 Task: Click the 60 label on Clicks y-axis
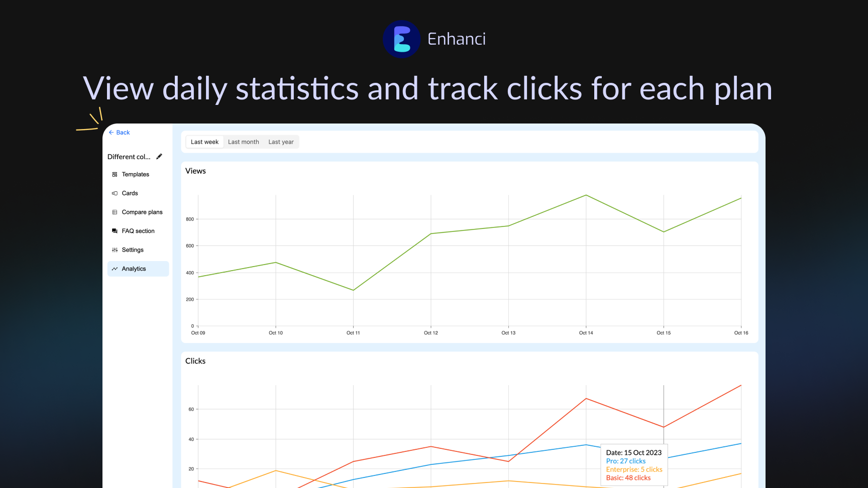(x=191, y=410)
